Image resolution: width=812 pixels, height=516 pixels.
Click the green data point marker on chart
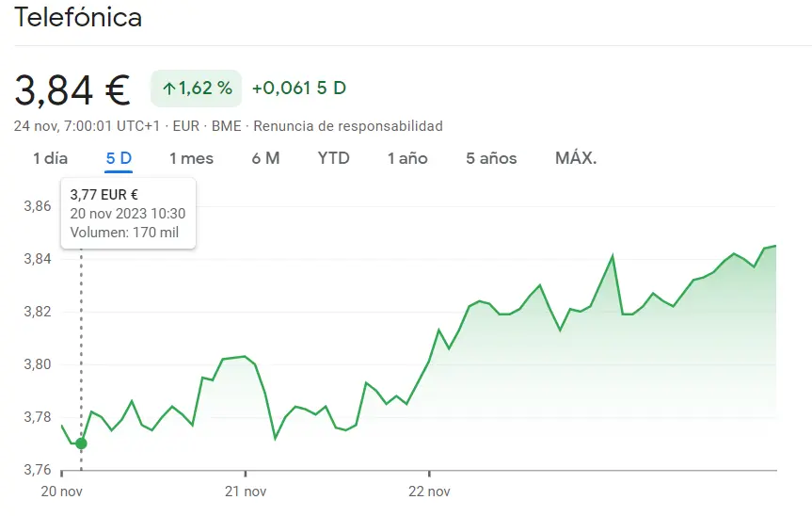81,443
